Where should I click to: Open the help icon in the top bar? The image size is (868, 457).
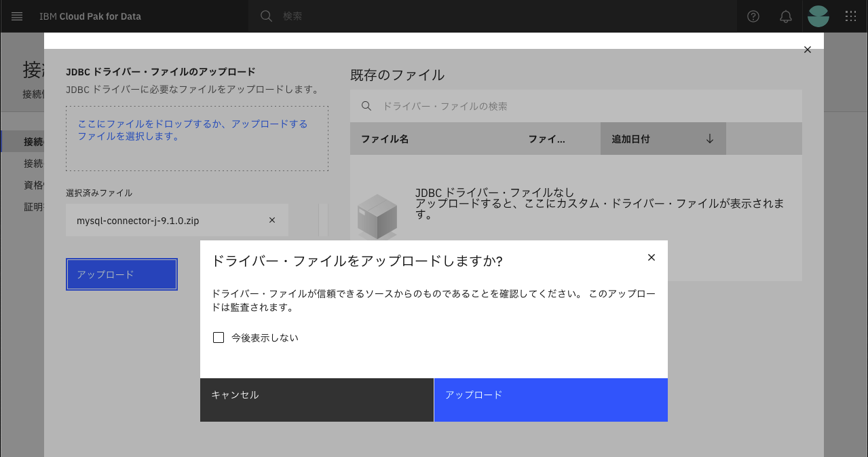pyautogui.click(x=753, y=16)
